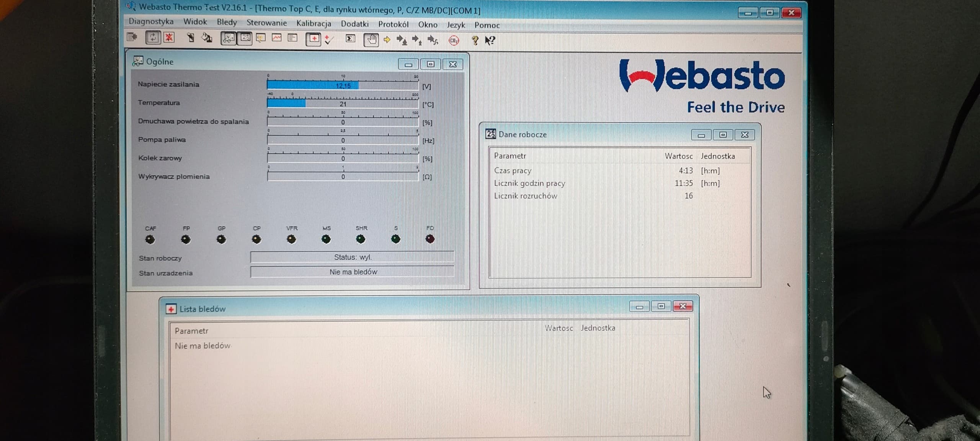
Task: Open the yellow information window toolbar icon
Action: (261, 38)
